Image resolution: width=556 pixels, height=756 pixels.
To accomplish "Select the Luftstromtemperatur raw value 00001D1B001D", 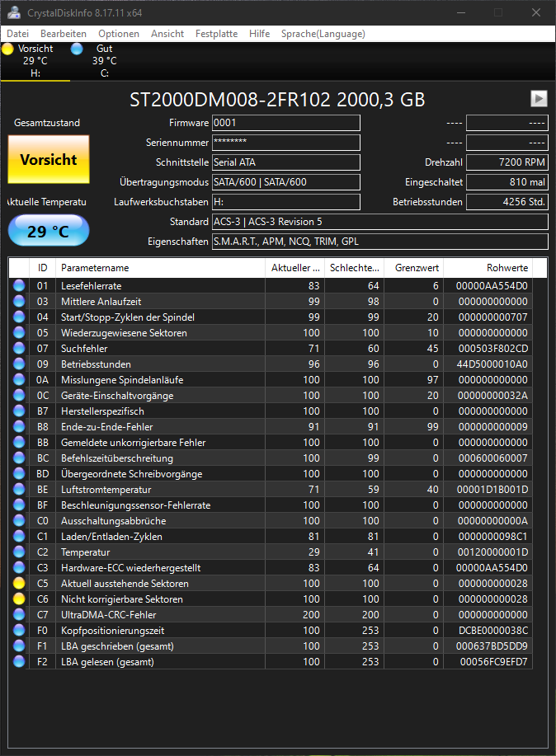I will click(x=492, y=490).
